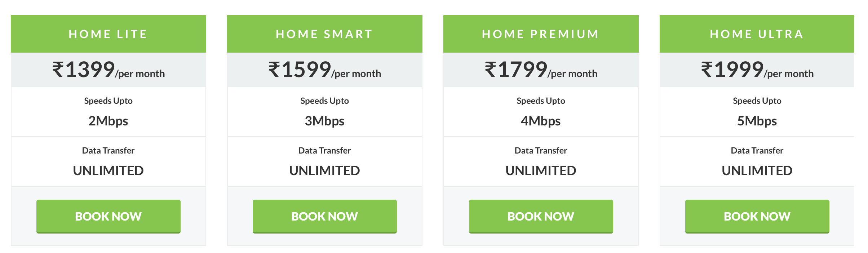Select the ₹1999 per month price
The height and width of the screenshot is (253, 868).
pyautogui.click(x=757, y=70)
